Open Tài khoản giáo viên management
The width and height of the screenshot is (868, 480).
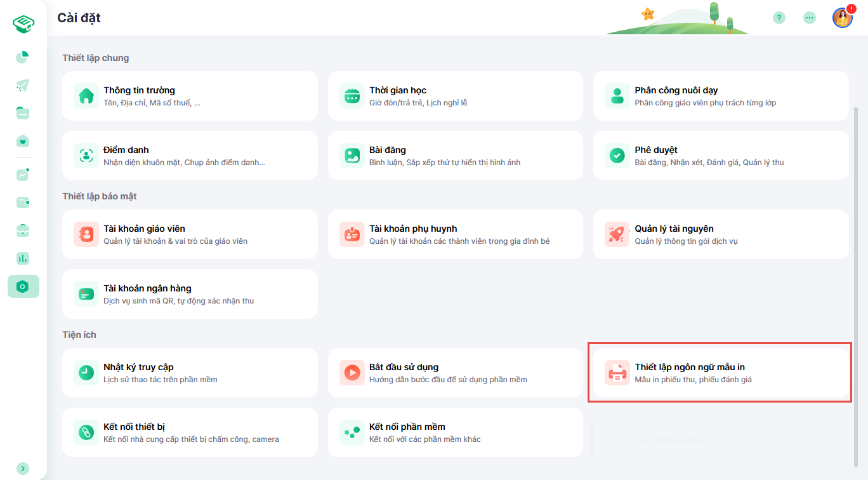(x=190, y=234)
